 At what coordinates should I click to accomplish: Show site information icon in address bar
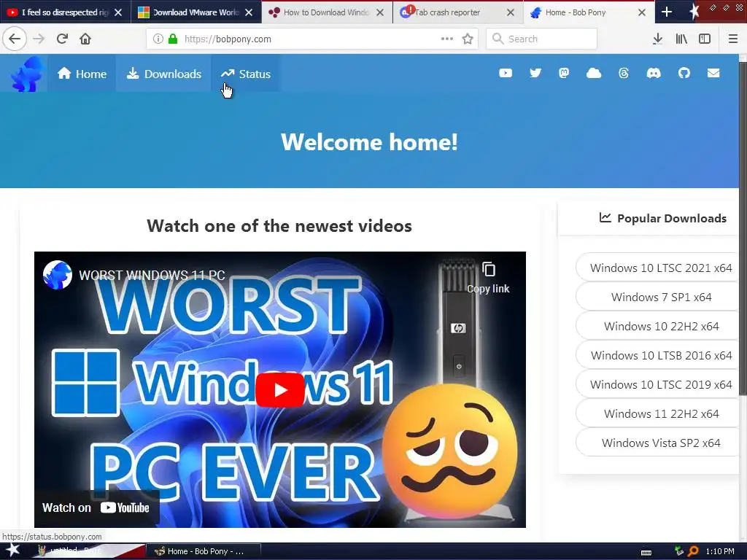click(158, 39)
